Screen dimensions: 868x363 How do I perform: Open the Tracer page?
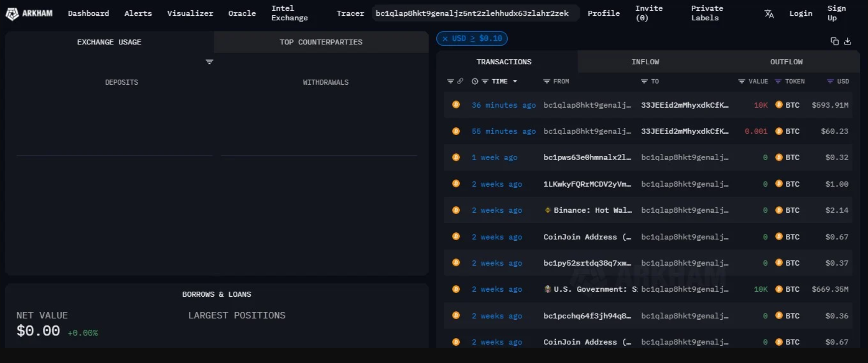pos(351,13)
